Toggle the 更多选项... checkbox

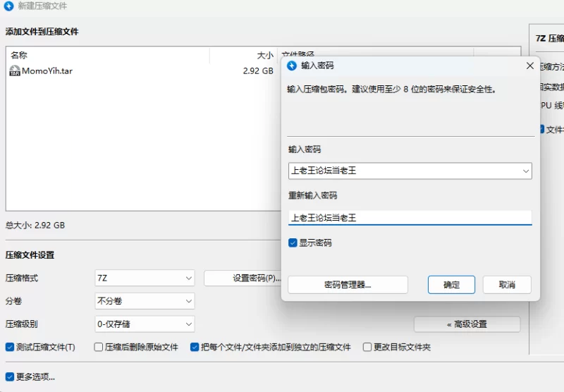[10, 376]
